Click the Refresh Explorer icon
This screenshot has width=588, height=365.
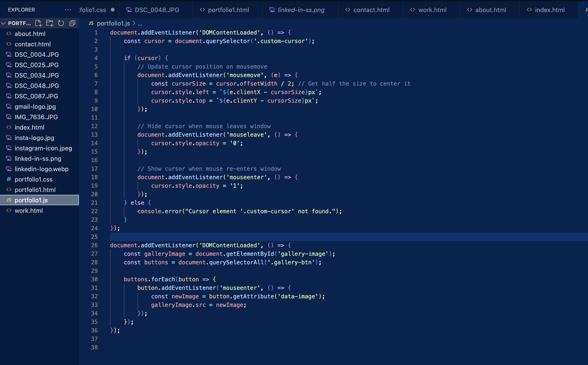(x=61, y=23)
